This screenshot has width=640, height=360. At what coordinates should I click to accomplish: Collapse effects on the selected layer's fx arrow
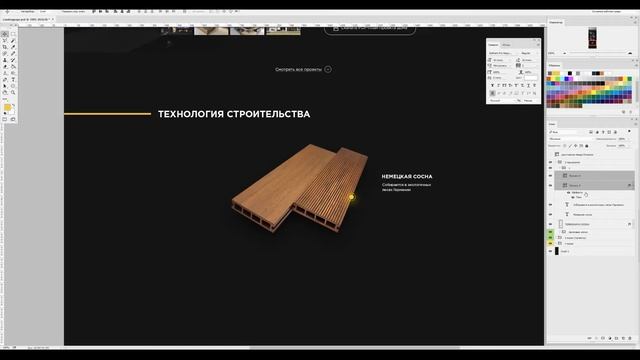[x=633, y=185]
